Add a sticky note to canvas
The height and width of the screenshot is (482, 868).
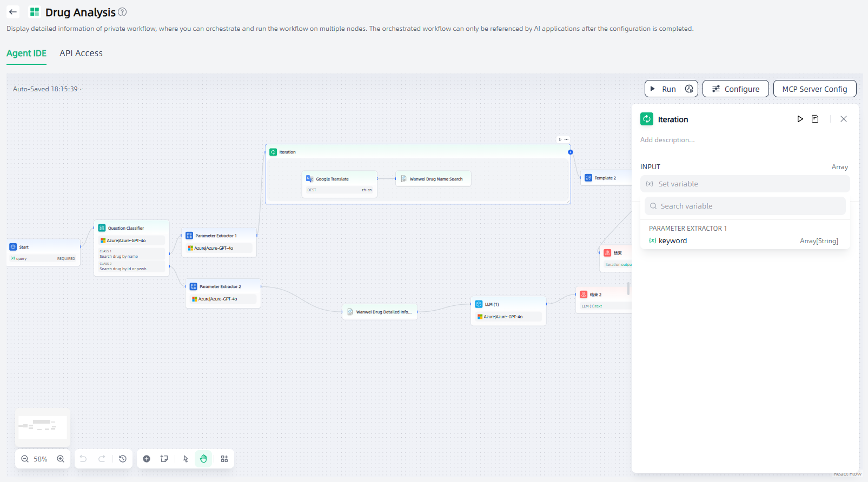[164, 459]
